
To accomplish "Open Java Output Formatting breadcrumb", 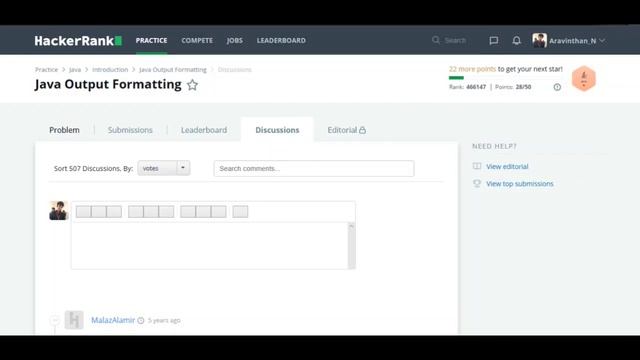I will click(x=173, y=70).
